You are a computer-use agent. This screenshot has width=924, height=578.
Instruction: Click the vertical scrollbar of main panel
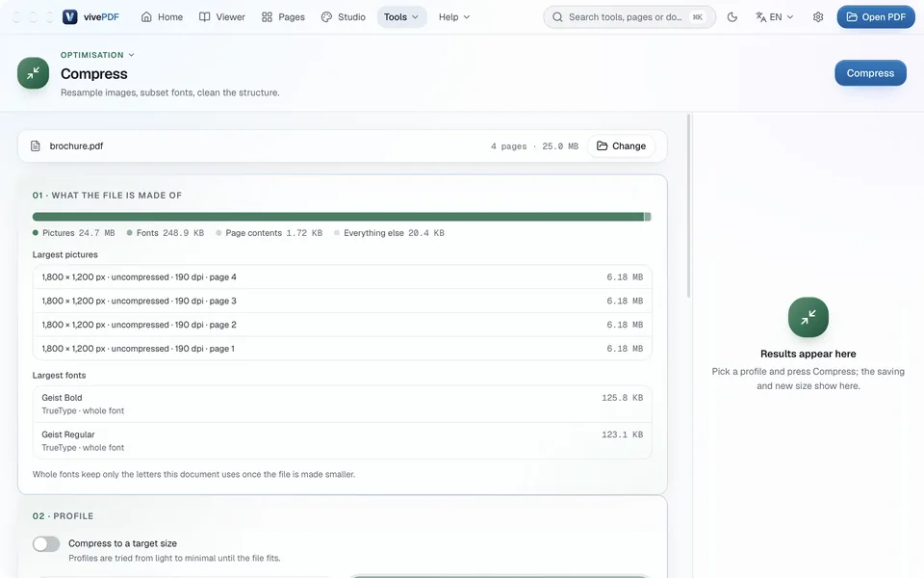point(688,206)
